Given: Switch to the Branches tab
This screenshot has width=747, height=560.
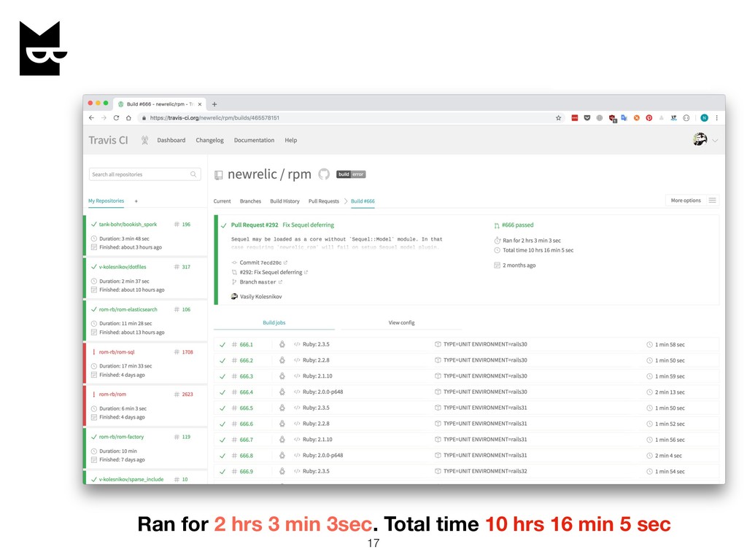Looking at the screenshot, I should (250, 201).
